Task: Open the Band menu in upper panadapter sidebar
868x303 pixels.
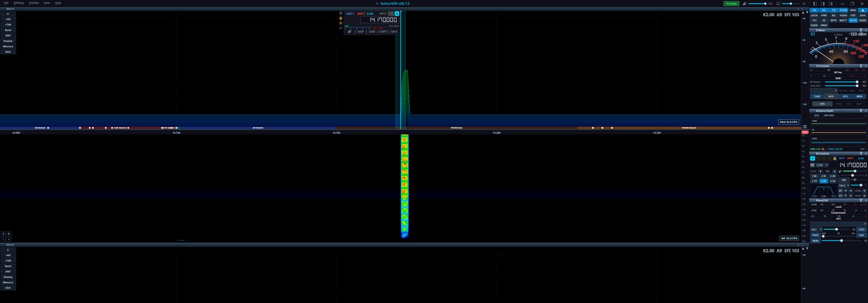Action: pyautogui.click(x=8, y=30)
